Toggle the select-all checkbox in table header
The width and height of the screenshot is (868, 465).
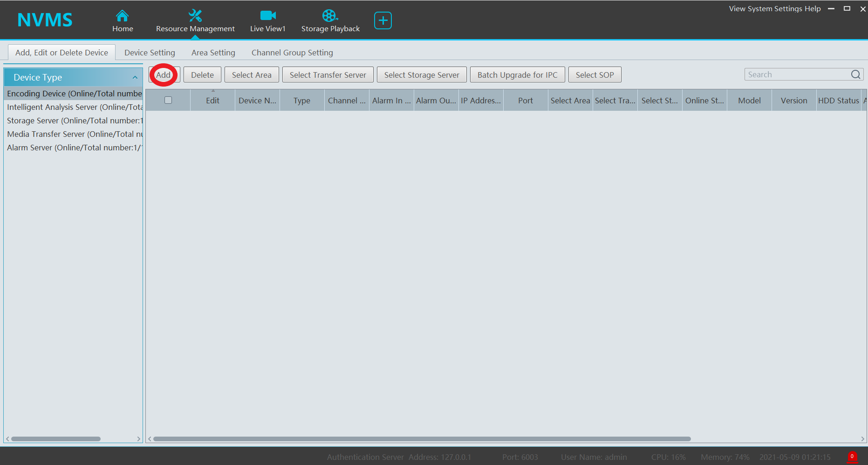(168, 100)
